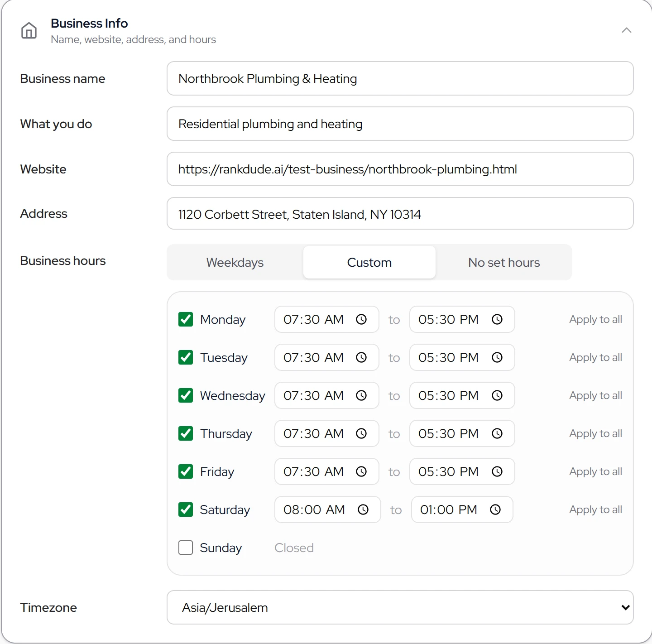This screenshot has height=644, width=652.
Task: Open clock picker for Saturday closing time
Action: 495,509
